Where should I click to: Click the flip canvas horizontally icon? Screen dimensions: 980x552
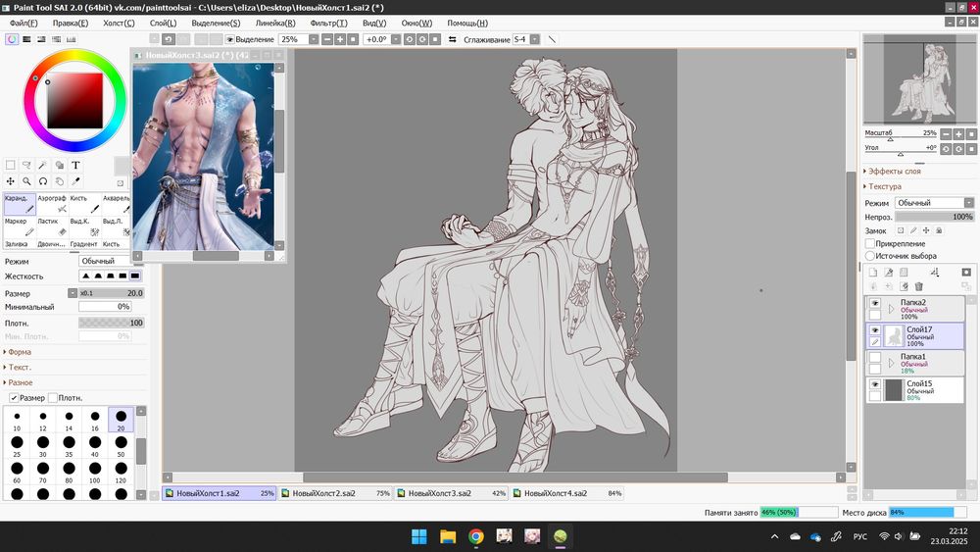click(453, 39)
